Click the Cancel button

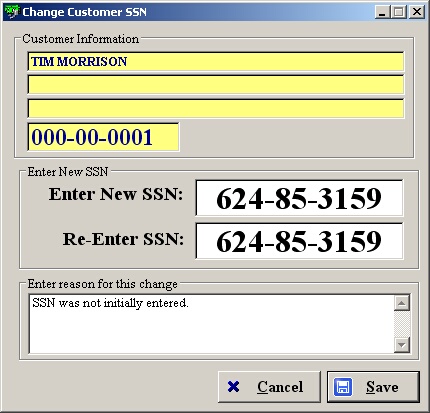pos(269,387)
